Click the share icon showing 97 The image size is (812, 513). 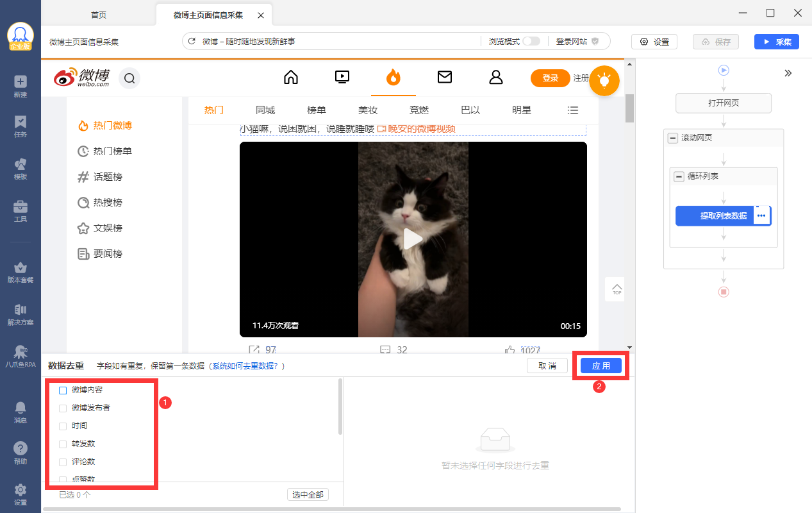pyautogui.click(x=254, y=350)
